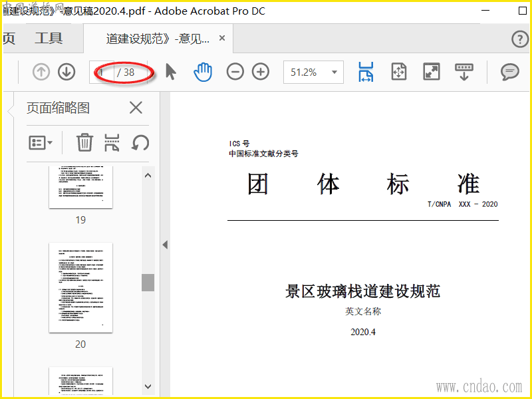This screenshot has height=399, width=532.
Task: Zoom in with the plus button
Action: pos(261,72)
